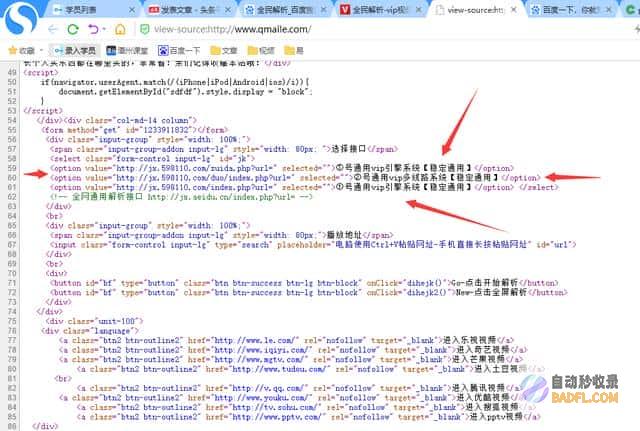The width and height of the screenshot is (640, 431).
Task: Click the div class "unit-100" line
Action: click(x=95, y=321)
